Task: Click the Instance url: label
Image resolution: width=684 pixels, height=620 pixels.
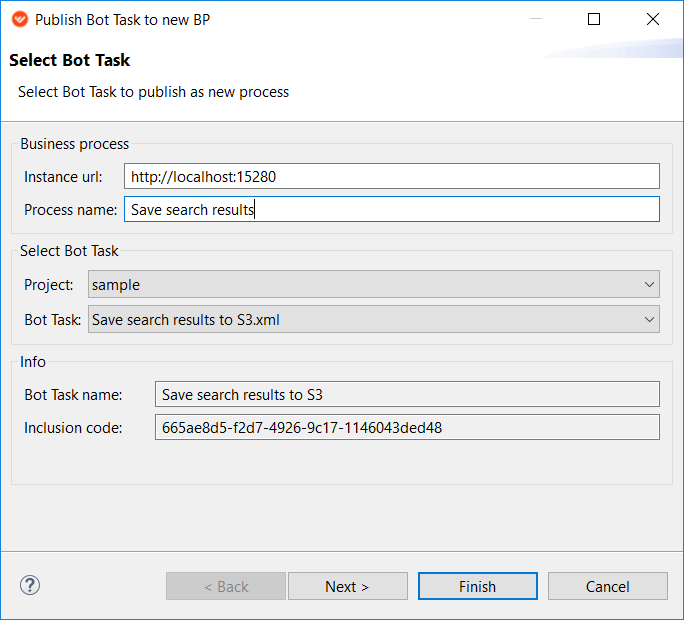Action: 63,177
